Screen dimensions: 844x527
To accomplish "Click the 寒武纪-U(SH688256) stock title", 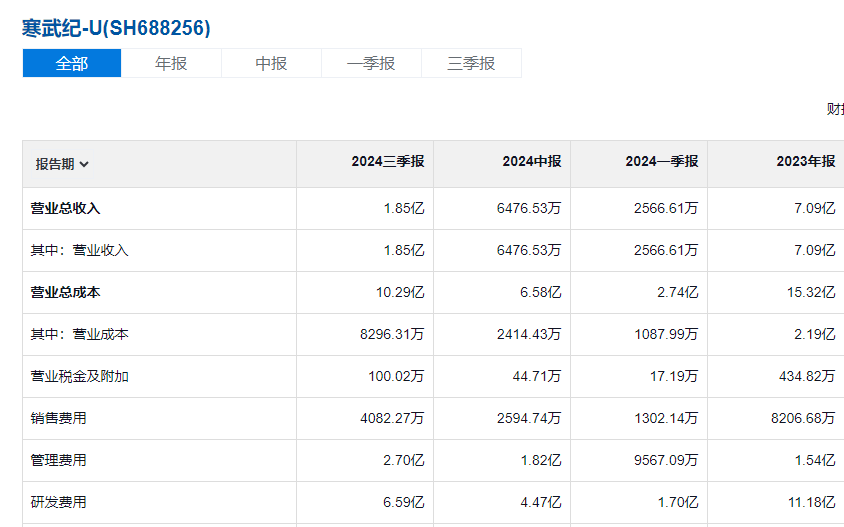I will pyautogui.click(x=116, y=29).
